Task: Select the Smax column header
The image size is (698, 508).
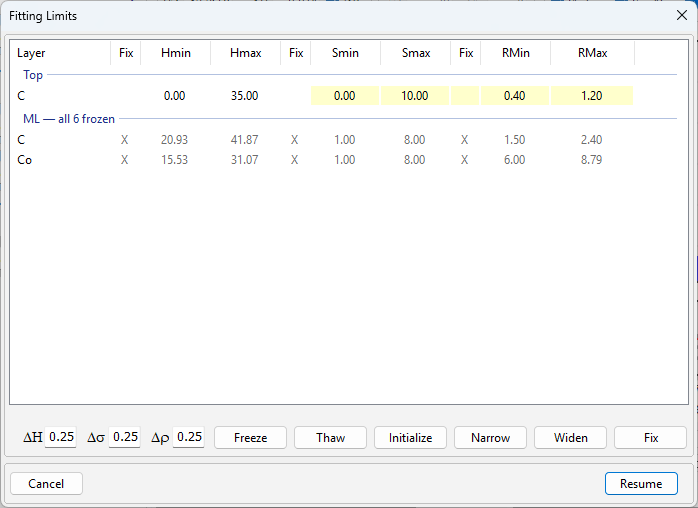Action: point(416,53)
